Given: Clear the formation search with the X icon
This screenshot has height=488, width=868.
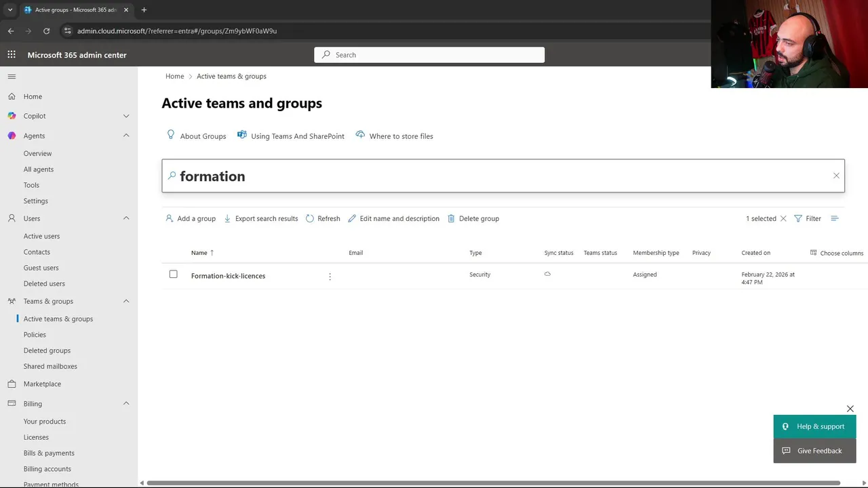Looking at the screenshot, I should [836, 176].
